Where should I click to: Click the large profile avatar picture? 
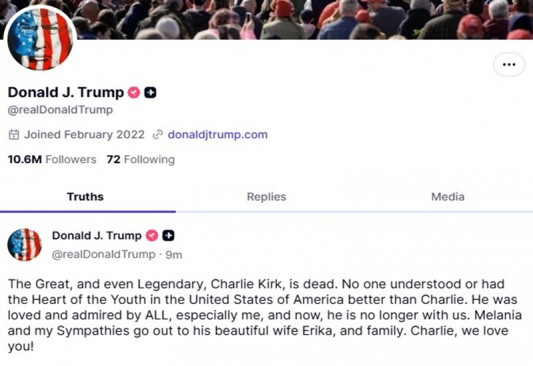tap(40, 38)
